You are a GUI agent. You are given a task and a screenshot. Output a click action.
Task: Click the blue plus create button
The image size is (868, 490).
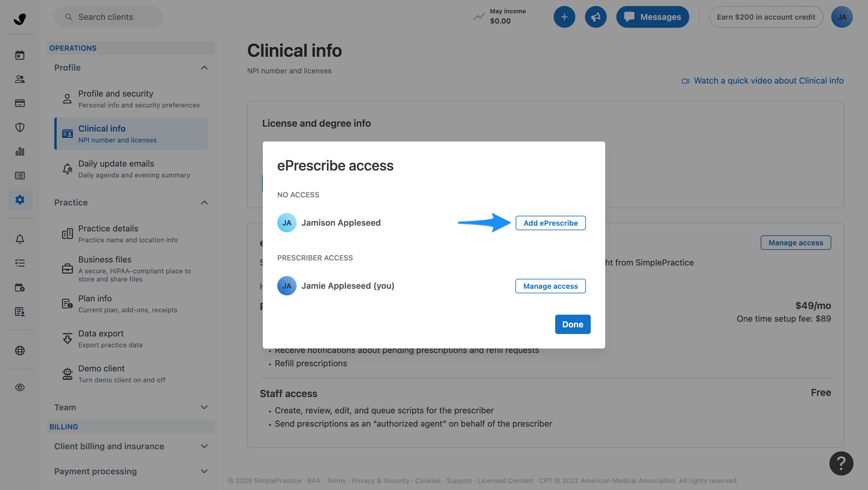(x=564, y=17)
